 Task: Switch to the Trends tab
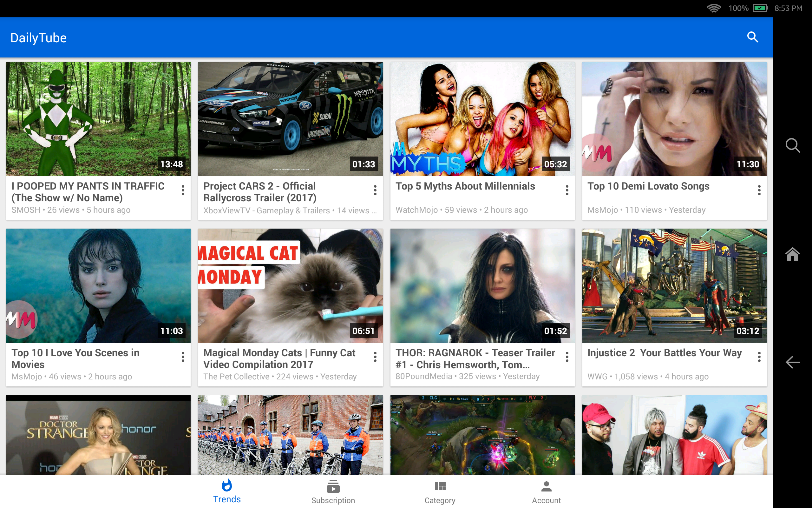(227, 491)
